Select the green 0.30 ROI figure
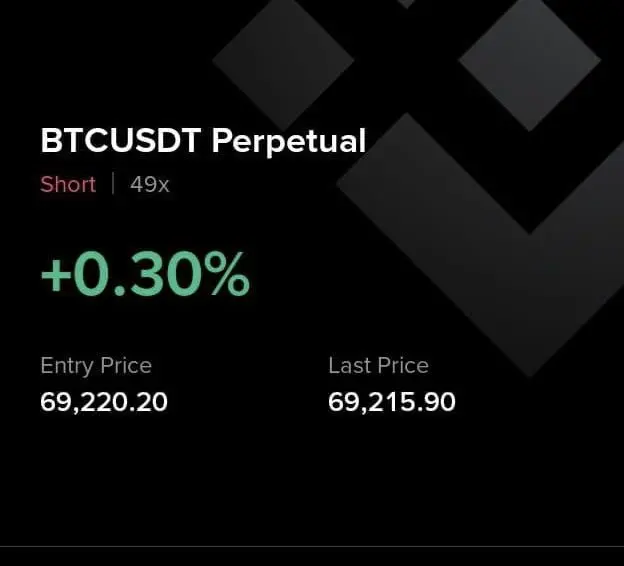624x566 pixels. pyautogui.click(x=138, y=274)
